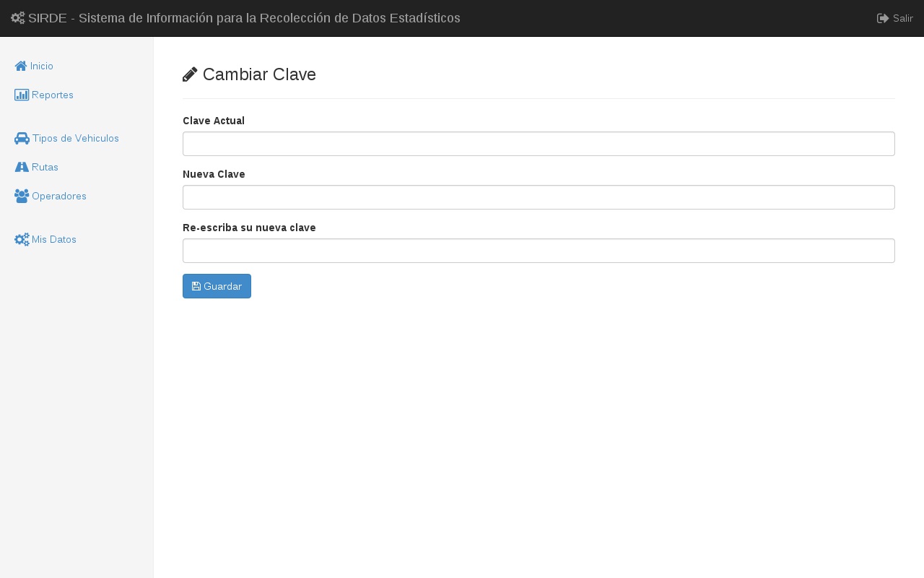Click the Clave Actual label
This screenshot has height=578, width=924.
point(214,121)
